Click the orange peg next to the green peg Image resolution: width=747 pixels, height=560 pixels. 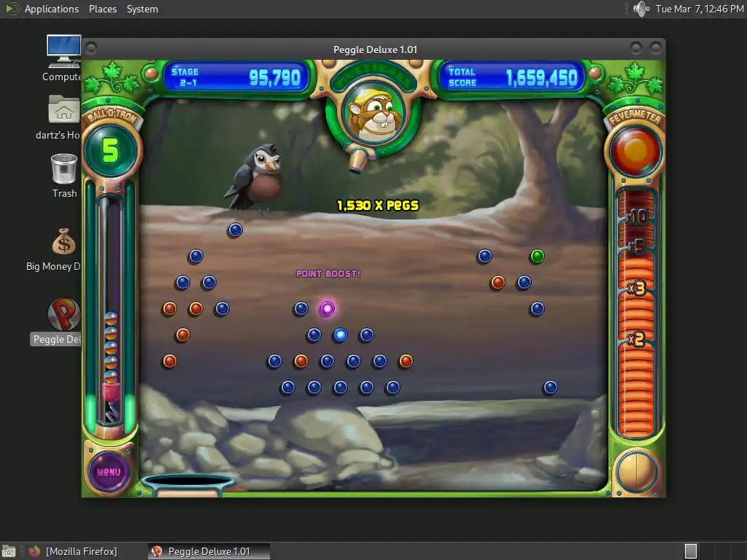coord(498,282)
